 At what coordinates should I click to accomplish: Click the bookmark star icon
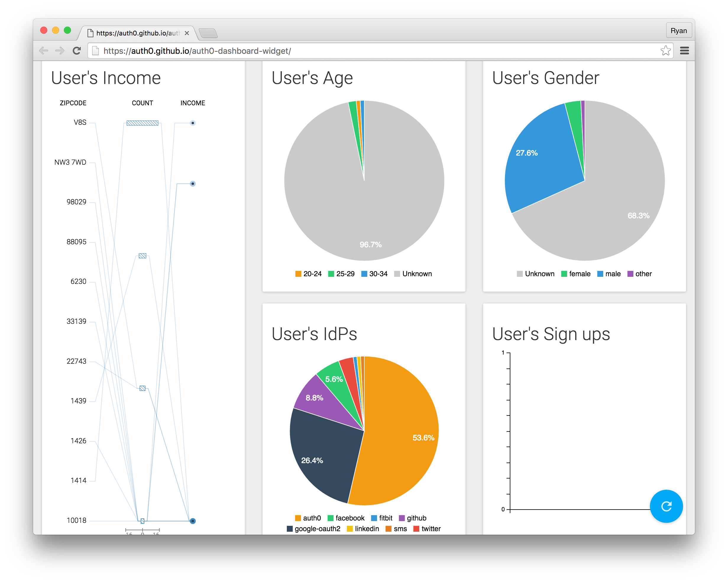[x=665, y=51]
